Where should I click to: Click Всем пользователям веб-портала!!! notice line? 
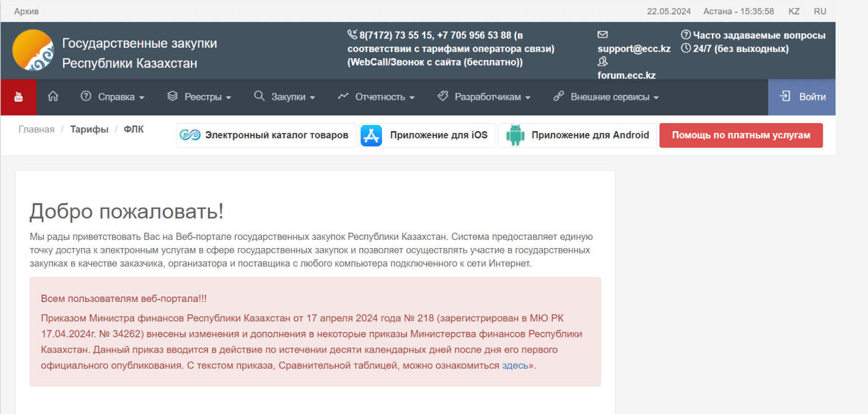tap(124, 298)
